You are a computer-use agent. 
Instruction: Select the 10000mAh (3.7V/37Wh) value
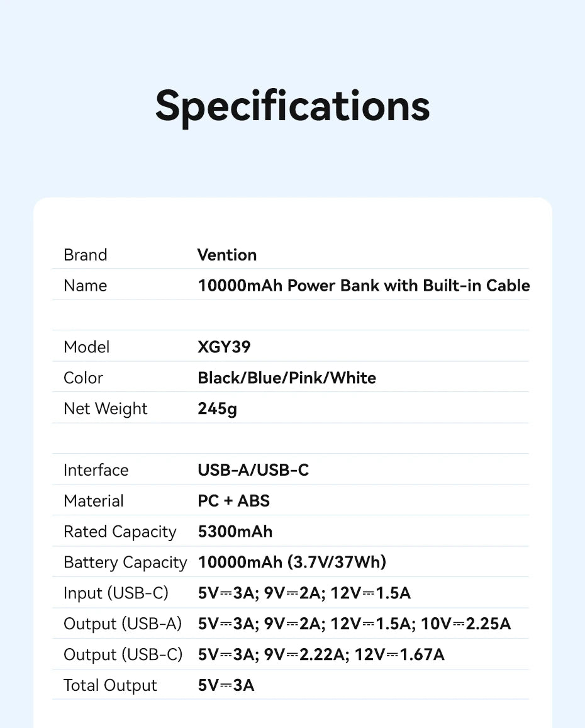click(292, 563)
